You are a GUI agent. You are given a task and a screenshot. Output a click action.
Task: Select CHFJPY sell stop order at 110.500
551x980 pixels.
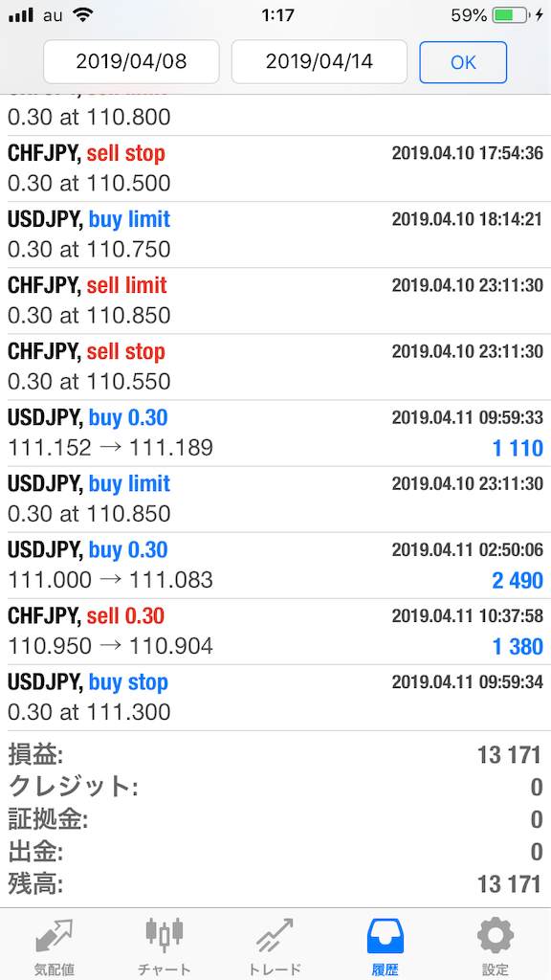tap(275, 168)
